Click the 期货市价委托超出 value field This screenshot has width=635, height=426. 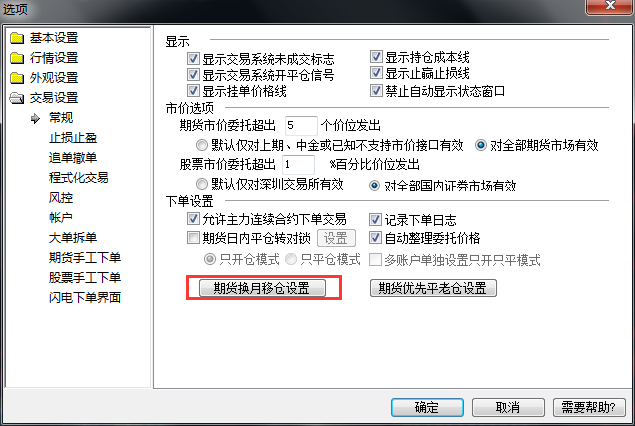tap(301, 125)
